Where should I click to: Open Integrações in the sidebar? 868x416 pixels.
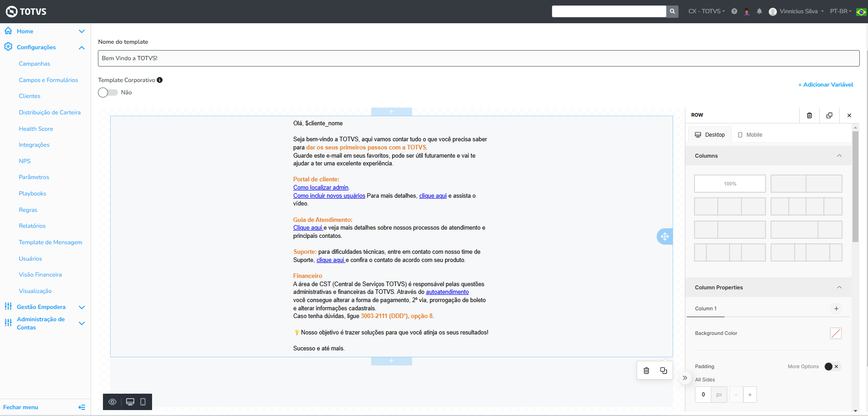point(34,145)
